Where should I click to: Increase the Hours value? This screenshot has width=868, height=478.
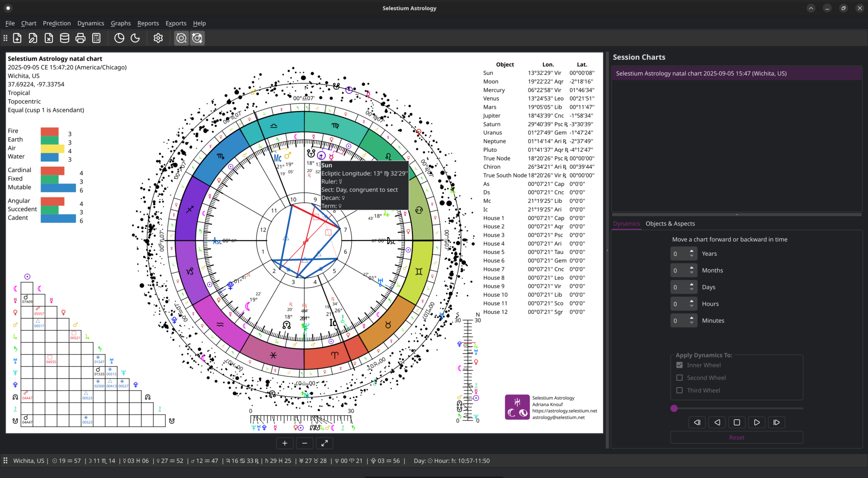pos(692,301)
